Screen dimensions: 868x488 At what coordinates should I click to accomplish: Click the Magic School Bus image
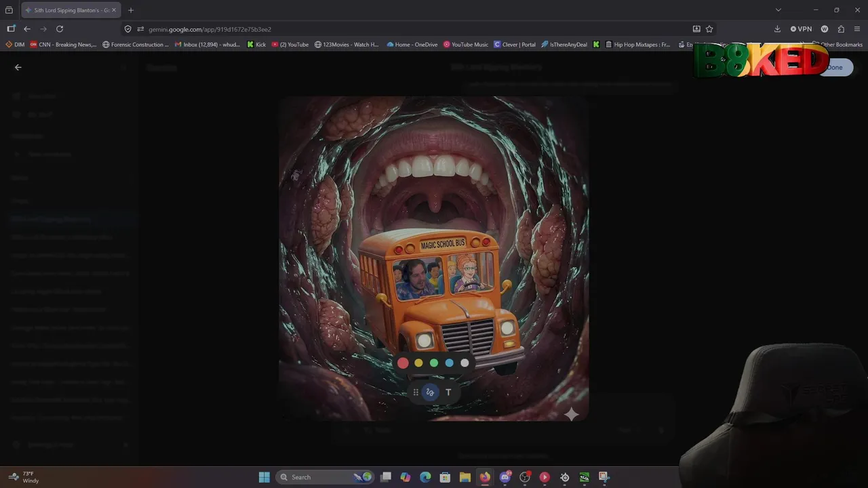pos(434,258)
